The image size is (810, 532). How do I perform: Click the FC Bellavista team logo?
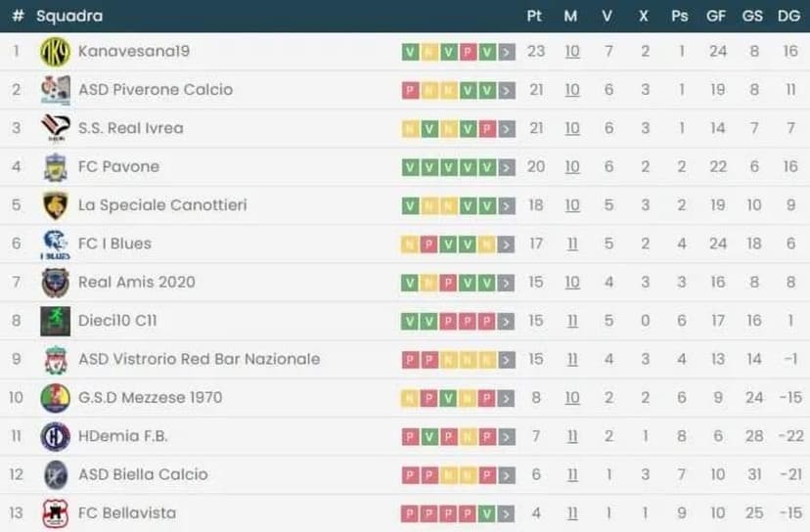[x=55, y=513]
